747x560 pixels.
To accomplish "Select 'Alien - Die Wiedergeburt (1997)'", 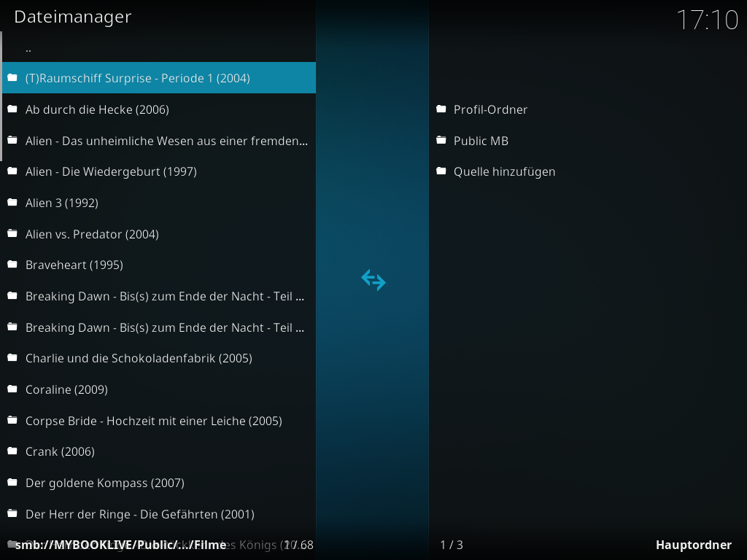I will tap(158, 171).
